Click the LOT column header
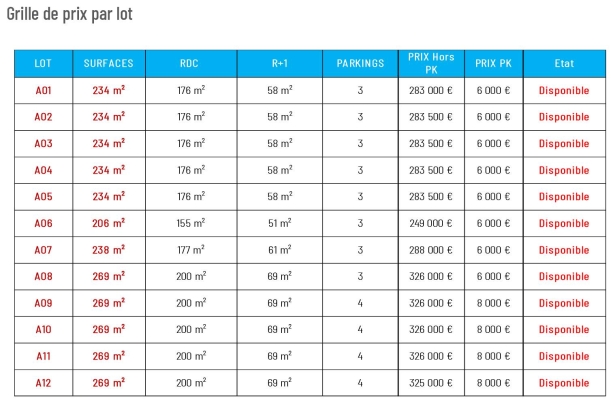 [43, 63]
